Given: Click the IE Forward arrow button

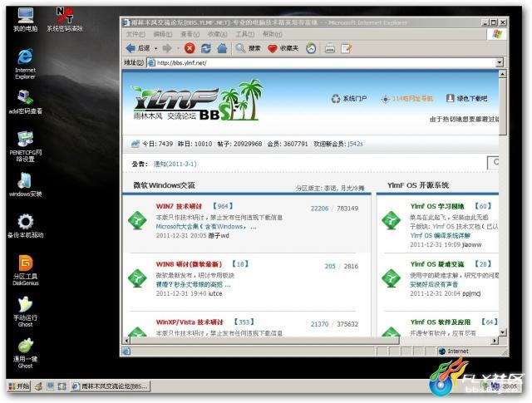Looking at the screenshot, I should tap(167, 48).
